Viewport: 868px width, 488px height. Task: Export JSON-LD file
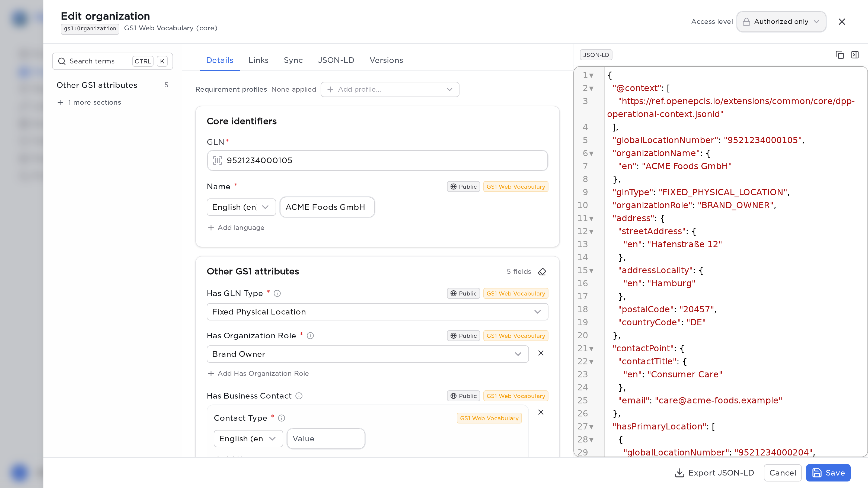pyautogui.click(x=714, y=473)
